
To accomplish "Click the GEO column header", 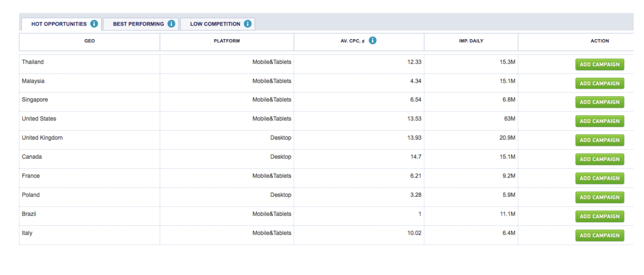I will tap(90, 41).
